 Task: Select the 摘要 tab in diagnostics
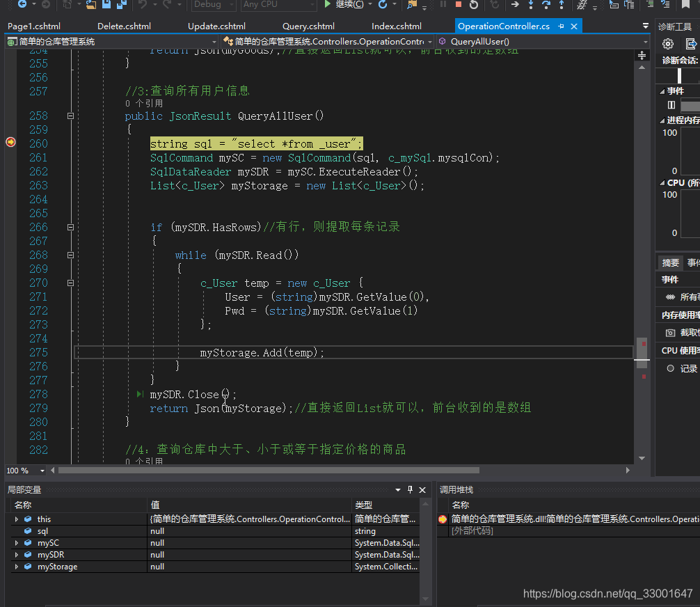tap(670, 262)
